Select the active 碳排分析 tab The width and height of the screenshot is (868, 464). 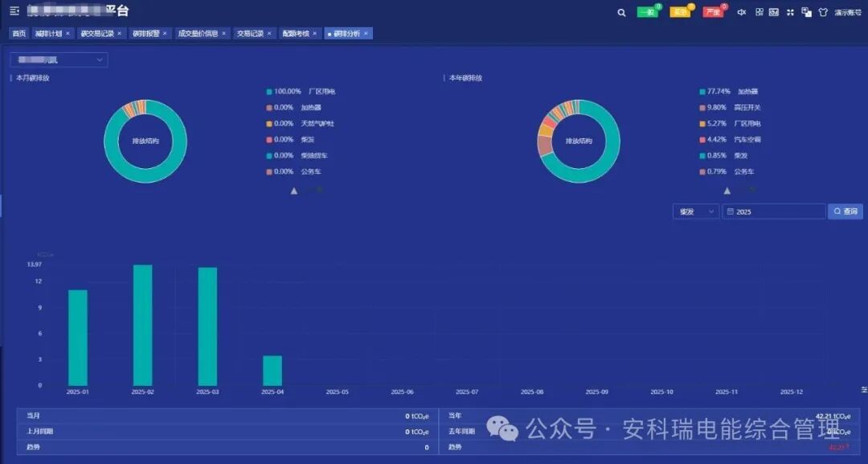(x=346, y=33)
